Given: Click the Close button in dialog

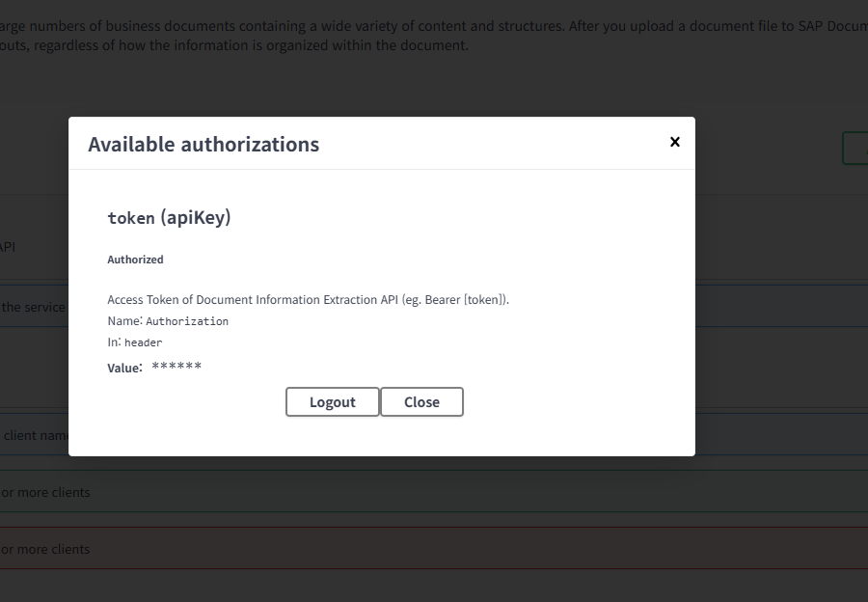Looking at the screenshot, I should click(x=421, y=402).
